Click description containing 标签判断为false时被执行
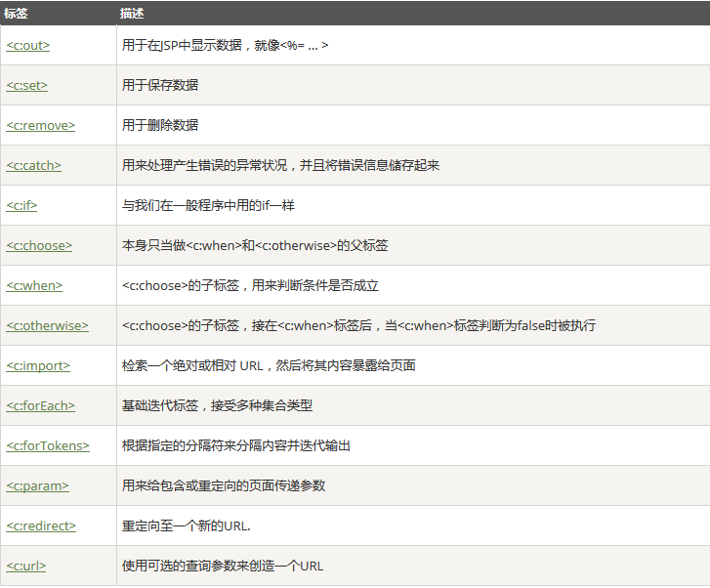 (x=358, y=325)
